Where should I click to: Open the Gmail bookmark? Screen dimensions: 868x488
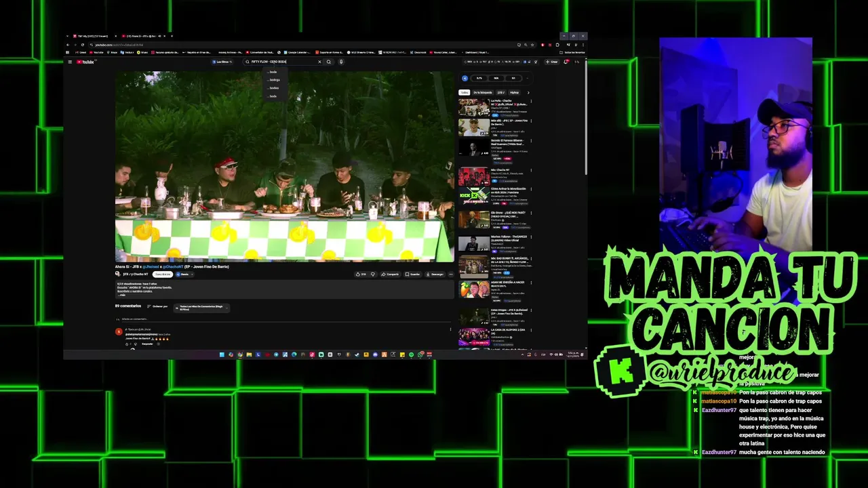[x=81, y=52]
